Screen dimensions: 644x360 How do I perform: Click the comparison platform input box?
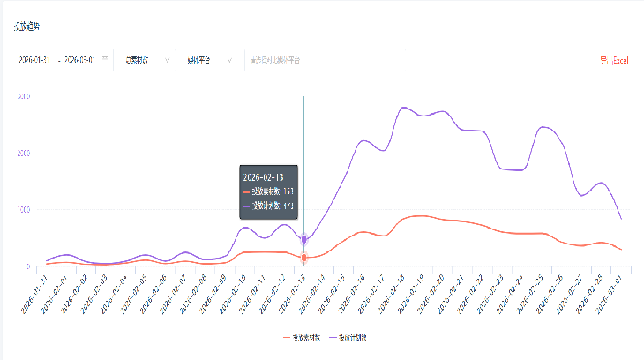click(x=322, y=60)
